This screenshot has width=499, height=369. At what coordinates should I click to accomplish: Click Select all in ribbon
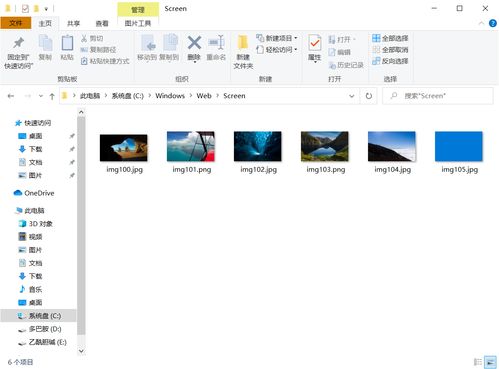390,38
